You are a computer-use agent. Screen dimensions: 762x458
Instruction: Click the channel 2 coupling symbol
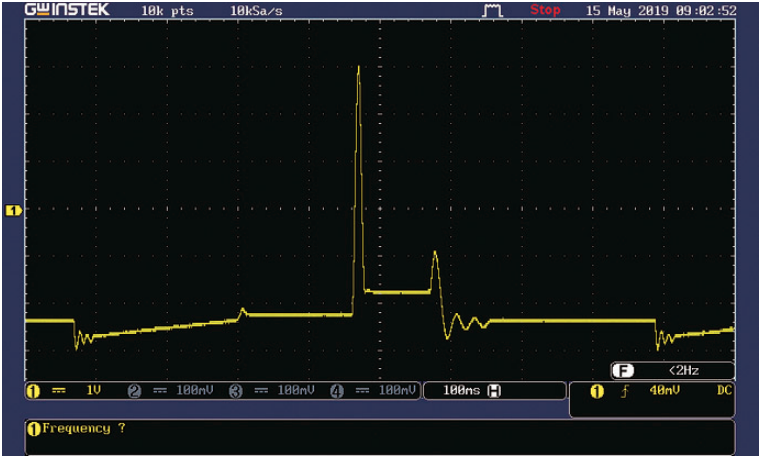[x=160, y=390]
